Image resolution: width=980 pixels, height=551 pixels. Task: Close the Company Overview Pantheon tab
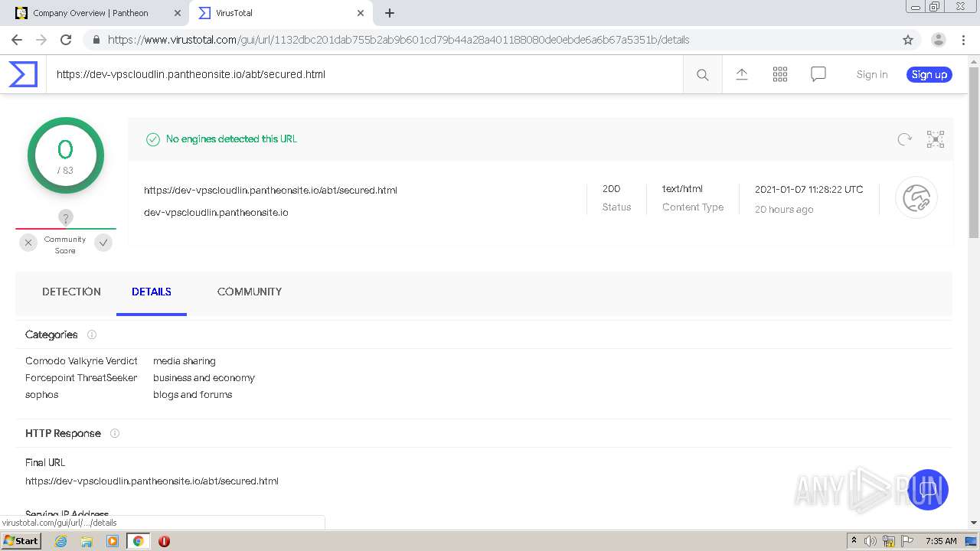pyautogui.click(x=178, y=13)
